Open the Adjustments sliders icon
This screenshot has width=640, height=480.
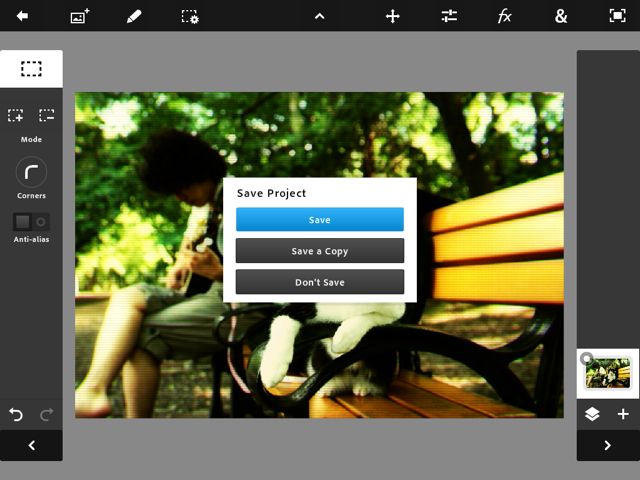click(449, 16)
